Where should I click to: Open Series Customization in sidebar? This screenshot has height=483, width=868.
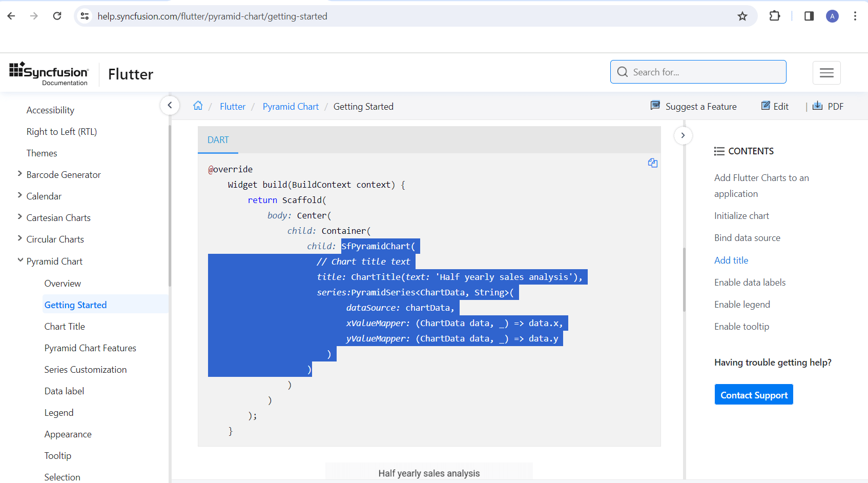point(86,370)
